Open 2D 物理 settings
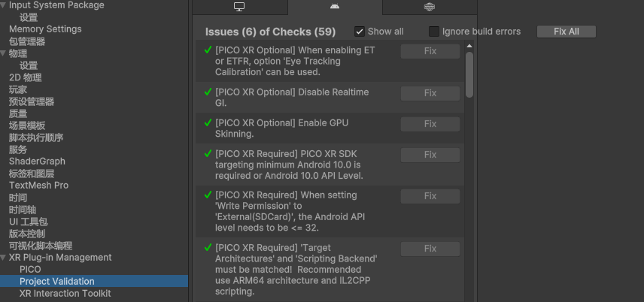This screenshot has height=302, width=644. pos(26,77)
